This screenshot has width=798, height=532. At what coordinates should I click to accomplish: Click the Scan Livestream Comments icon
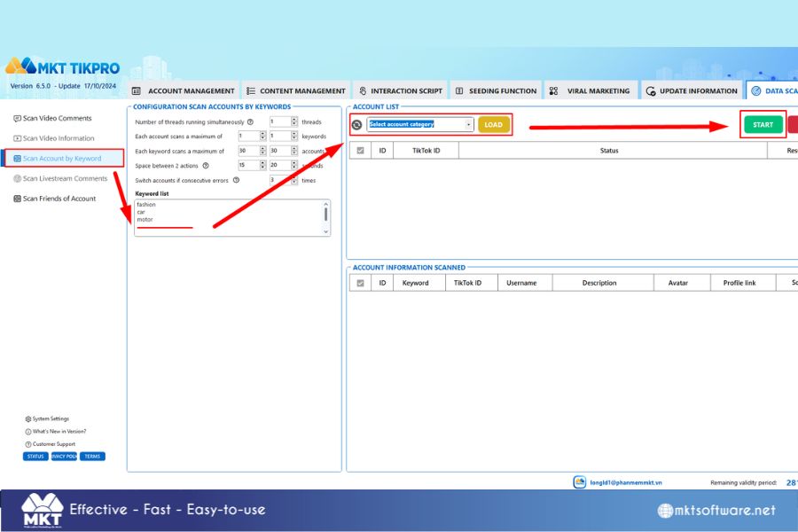tap(18, 178)
